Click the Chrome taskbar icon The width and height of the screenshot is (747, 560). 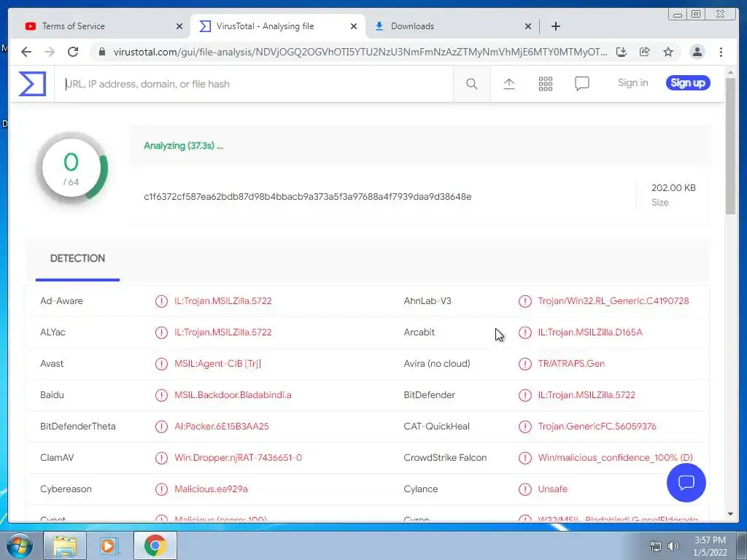pos(155,545)
